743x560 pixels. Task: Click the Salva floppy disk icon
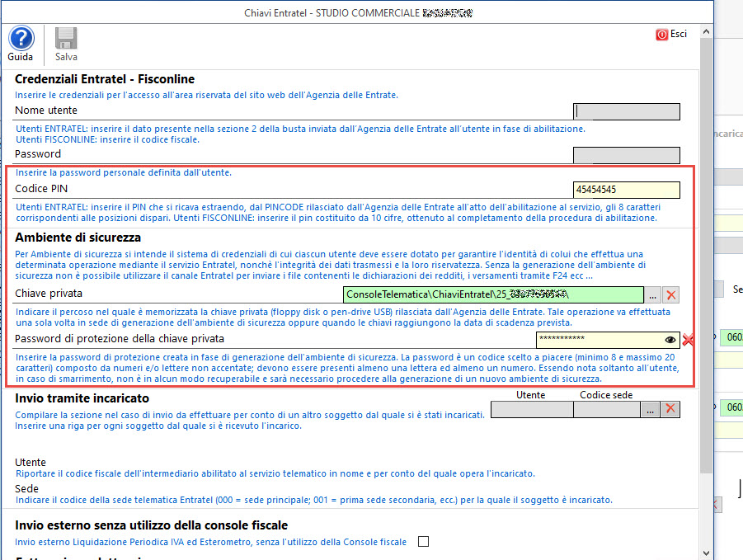tap(66, 39)
